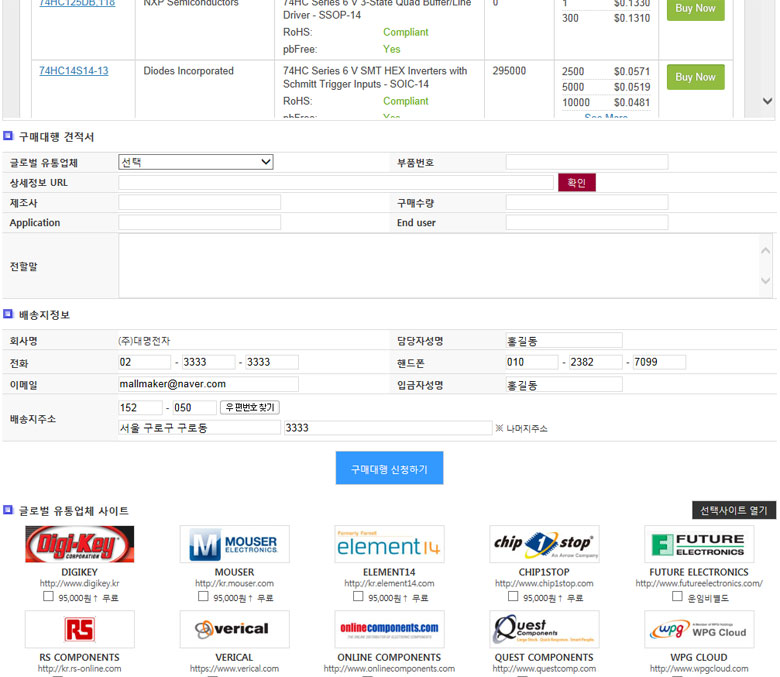The height and width of the screenshot is (677, 780).
Task: Click the 확인 button next to URL
Action: coord(577,183)
